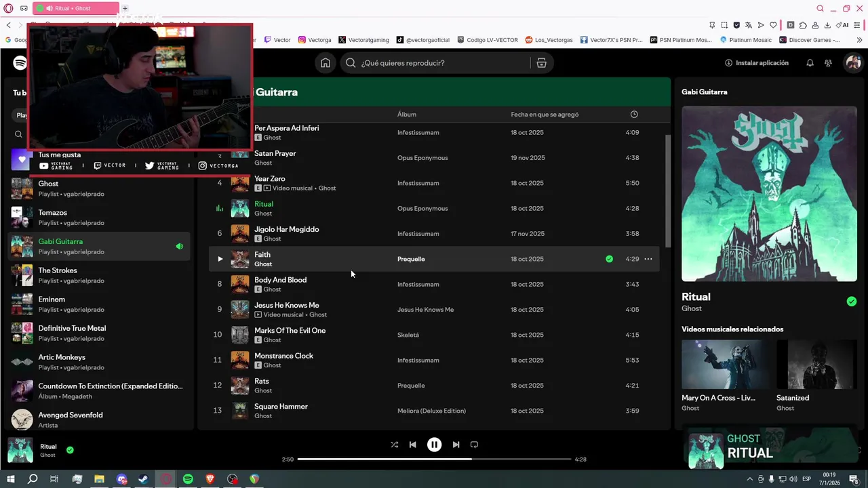Image resolution: width=868 pixels, height=488 pixels.
Task: Sort by the Álbum column header
Action: (x=407, y=115)
